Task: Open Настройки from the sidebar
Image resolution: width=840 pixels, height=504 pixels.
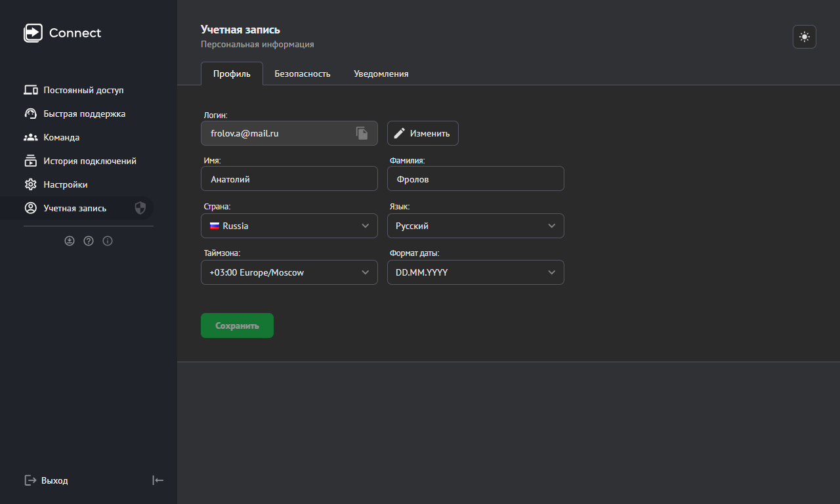Action: click(x=65, y=184)
